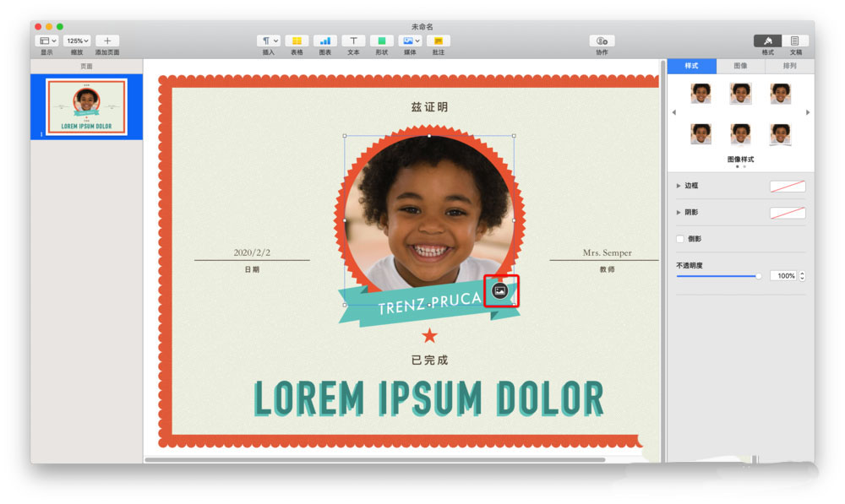Click the 日期 label text
Viewport: 845px width, 504px height.
coord(252,269)
